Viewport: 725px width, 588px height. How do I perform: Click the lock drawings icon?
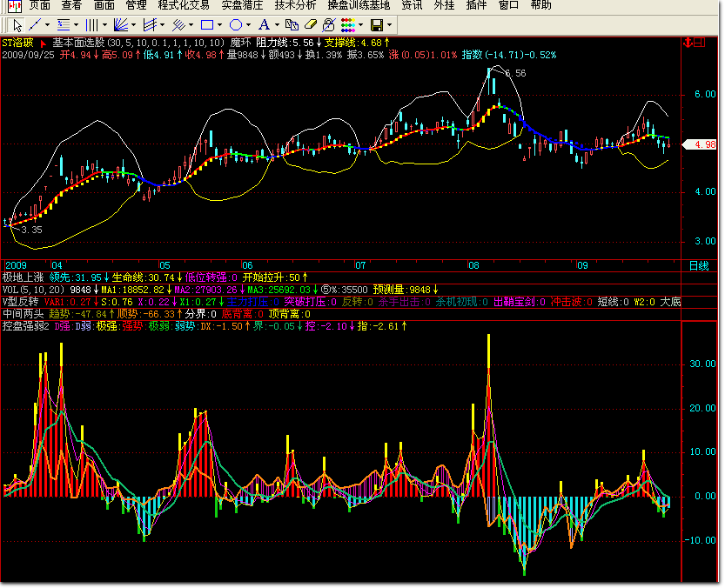(329, 25)
